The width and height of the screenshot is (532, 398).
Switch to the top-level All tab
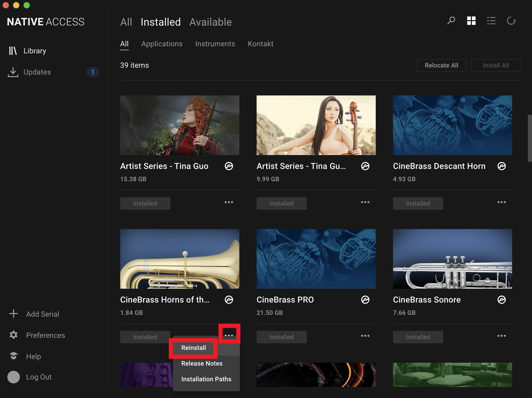point(126,22)
